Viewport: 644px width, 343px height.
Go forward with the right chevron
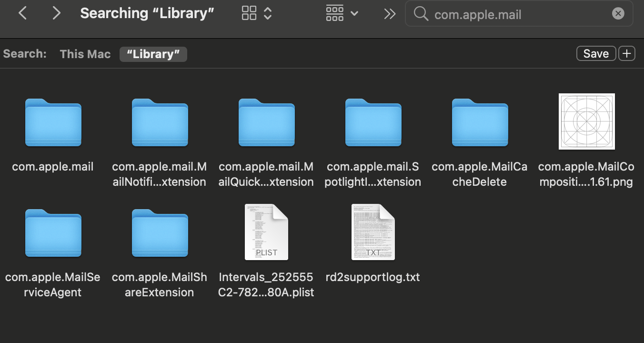click(x=57, y=13)
